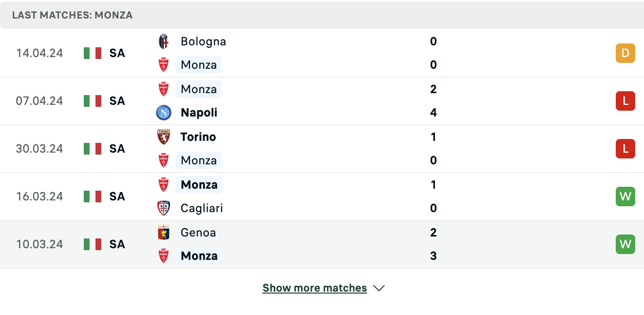Image resolution: width=644 pixels, height=315 pixels.
Task: Click red L badge for Napoli match
Action: (x=625, y=101)
